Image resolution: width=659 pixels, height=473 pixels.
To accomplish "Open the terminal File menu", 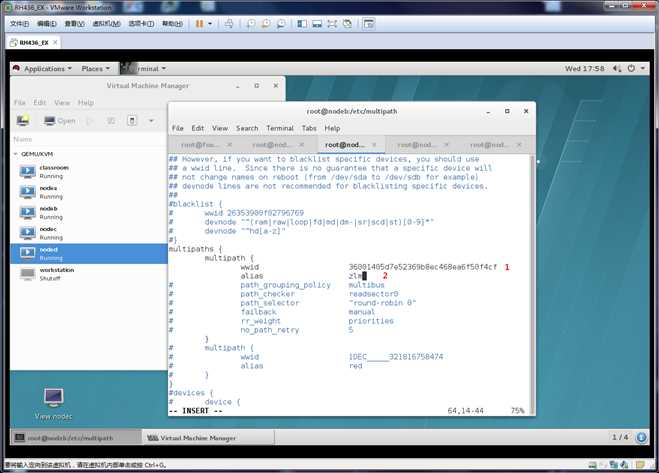I will (x=178, y=128).
